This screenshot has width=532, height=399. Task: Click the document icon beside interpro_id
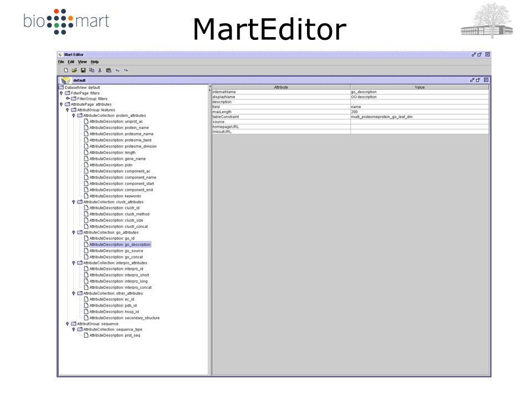coord(86,269)
